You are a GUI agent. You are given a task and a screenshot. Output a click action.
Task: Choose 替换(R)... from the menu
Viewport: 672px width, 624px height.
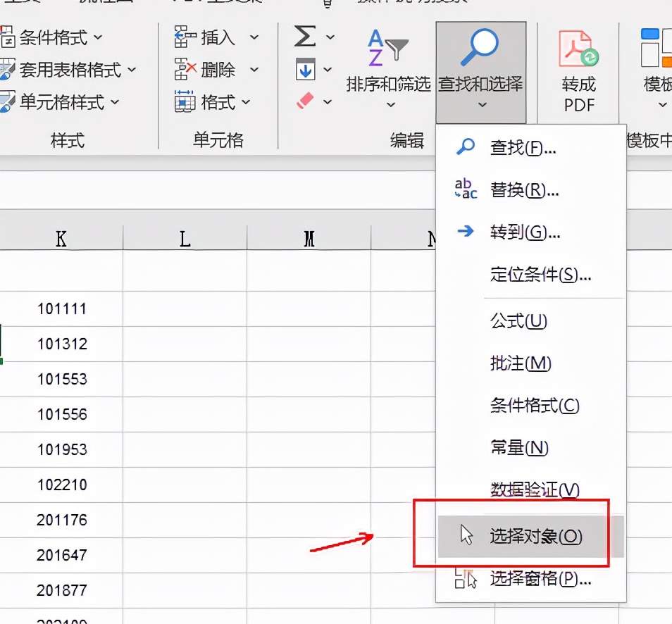tap(530, 189)
